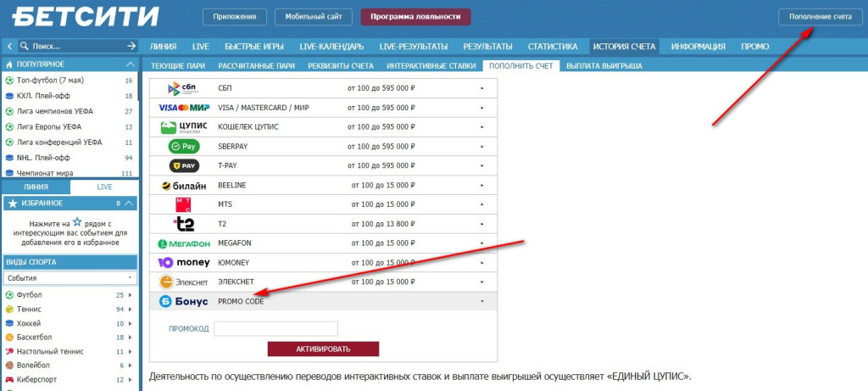Image resolution: width=868 pixels, height=391 pixels.
Task: Click the СБП payment logo
Action: click(183, 88)
